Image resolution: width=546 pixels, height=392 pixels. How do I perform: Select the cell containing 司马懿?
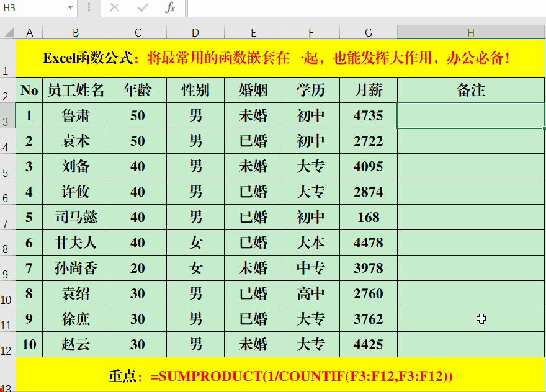[x=76, y=217]
